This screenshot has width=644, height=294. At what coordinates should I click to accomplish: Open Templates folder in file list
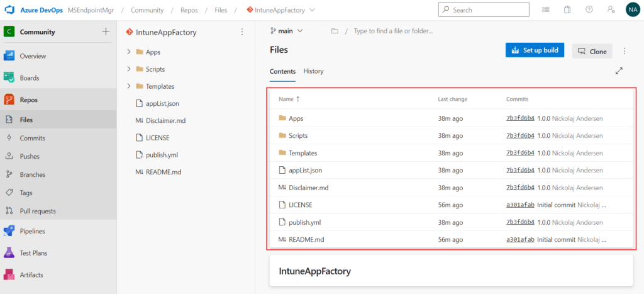pyautogui.click(x=303, y=153)
